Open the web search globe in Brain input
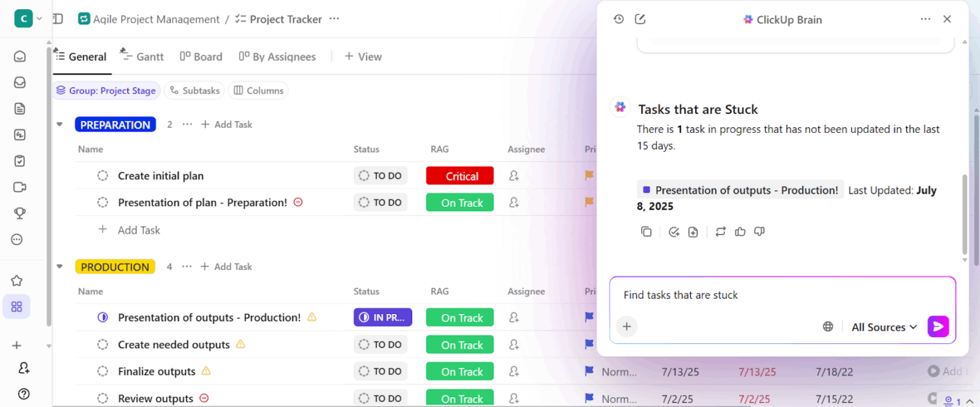Screen dimensions: 980x407 [x=827, y=326]
